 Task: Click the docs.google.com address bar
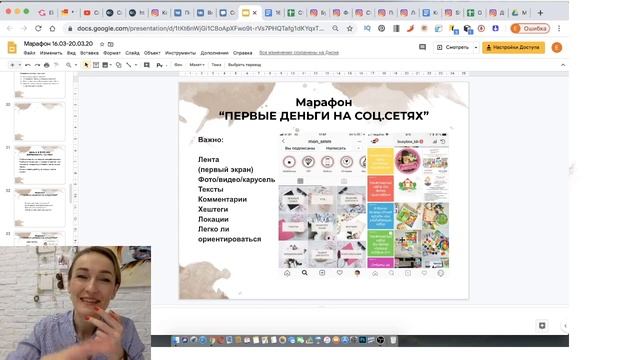pos(201,29)
